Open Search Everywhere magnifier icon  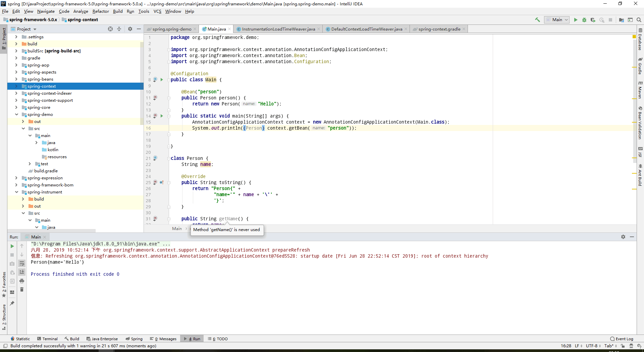click(639, 20)
